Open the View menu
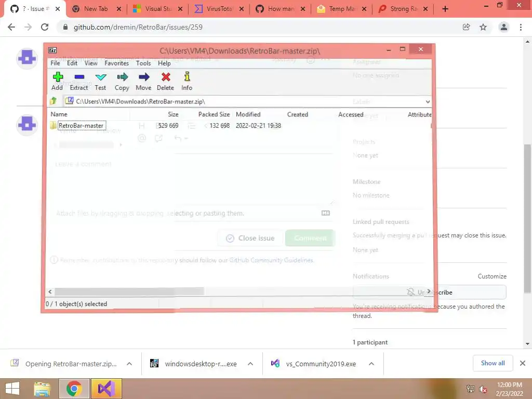This screenshot has height=399, width=532. [x=91, y=63]
